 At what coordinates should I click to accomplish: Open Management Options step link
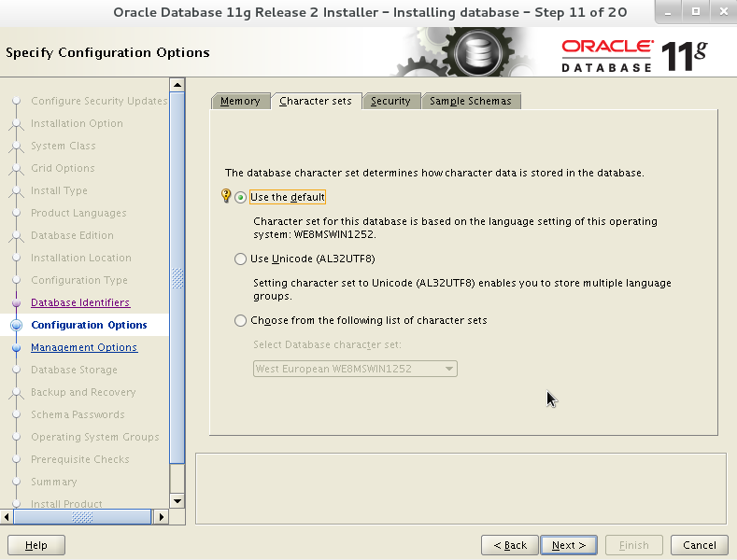(84, 347)
